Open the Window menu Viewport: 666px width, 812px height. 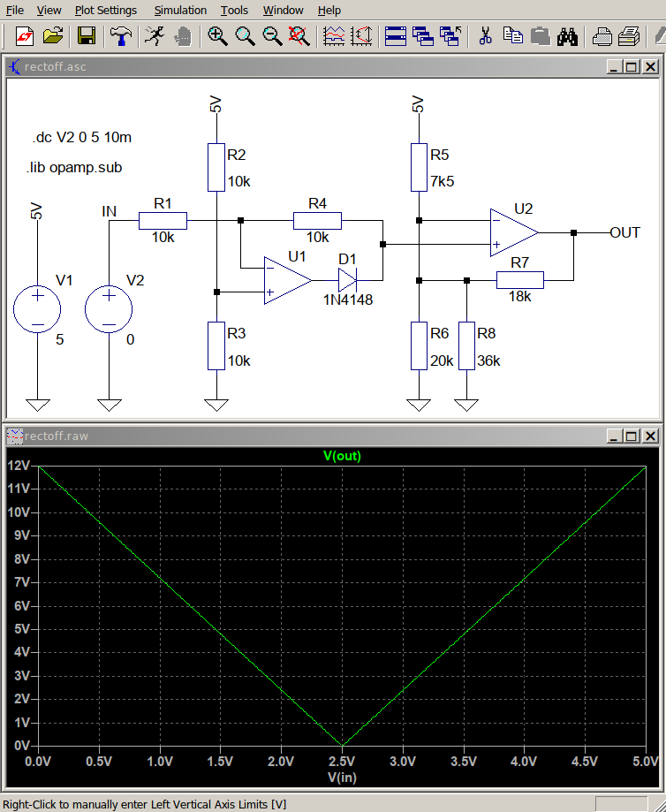coord(283,10)
